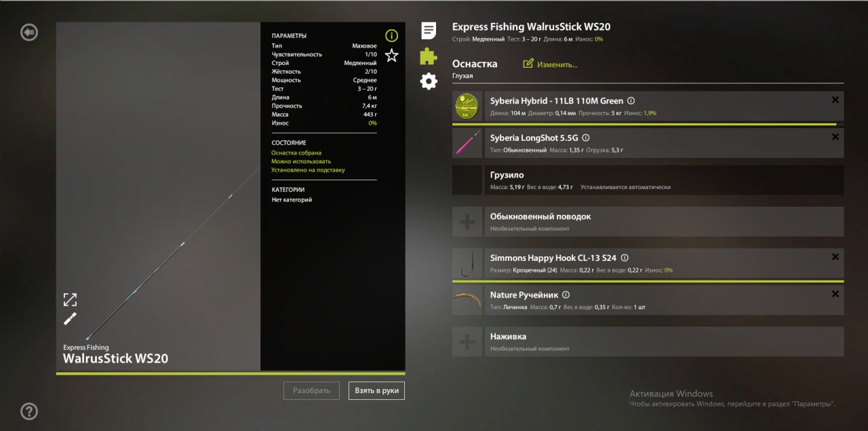Click the rod preview image
The width and height of the screenshot is (868, 431).
[159, 197]
